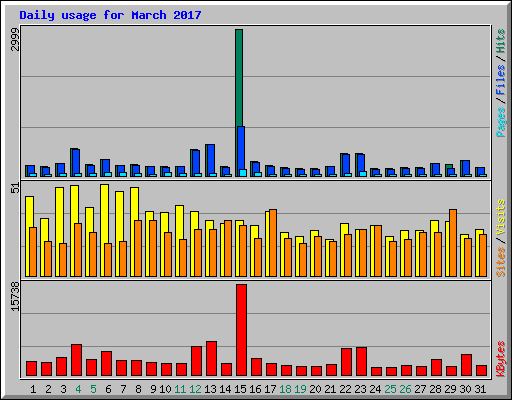This screenshot has height=400, width=512.
Task: Click the red KBytes bar for day 4
Action: click(x=76, y=360)
